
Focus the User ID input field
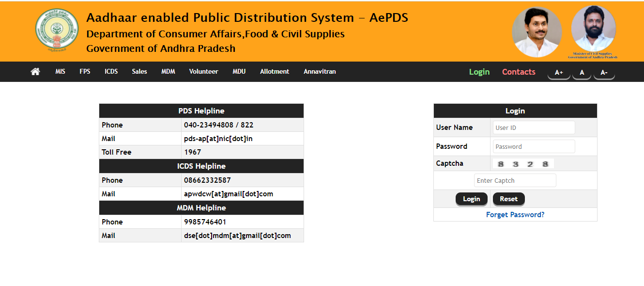point(534,127)
